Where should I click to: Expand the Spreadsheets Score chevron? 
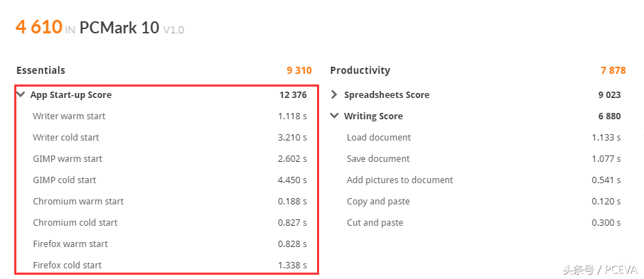334,95
